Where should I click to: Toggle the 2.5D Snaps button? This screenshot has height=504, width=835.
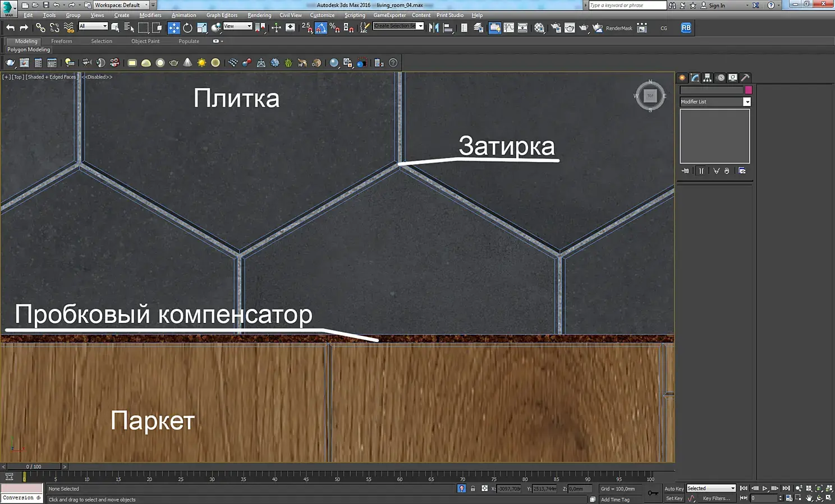(307, 27)
